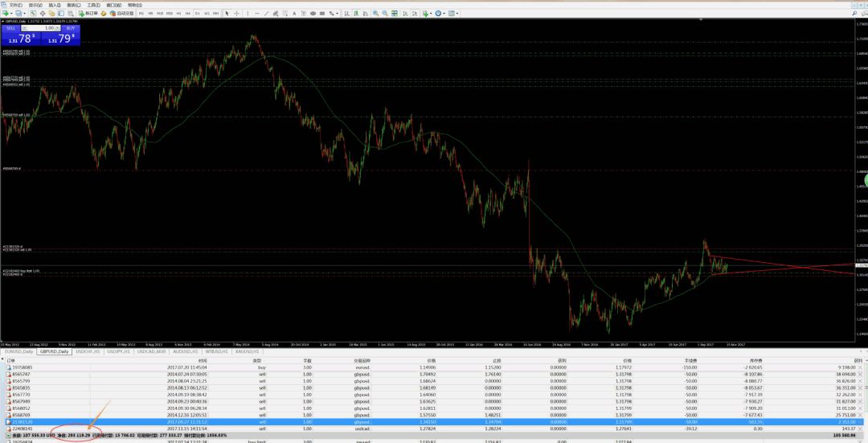Viewport: 868px width, 443px height.
Task: Switch to the EURUSD_Daily chart tab
Action: (x=18, y=351)
